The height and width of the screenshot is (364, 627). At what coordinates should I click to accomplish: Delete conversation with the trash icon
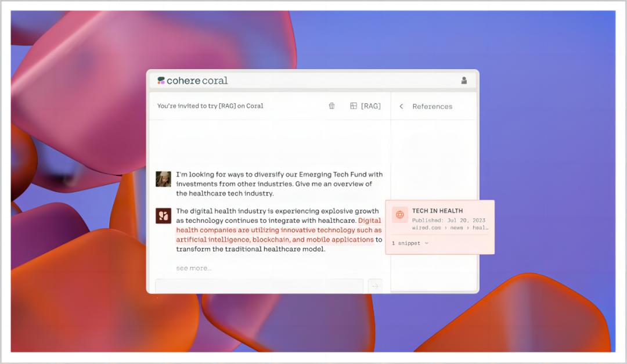(331, 106)
